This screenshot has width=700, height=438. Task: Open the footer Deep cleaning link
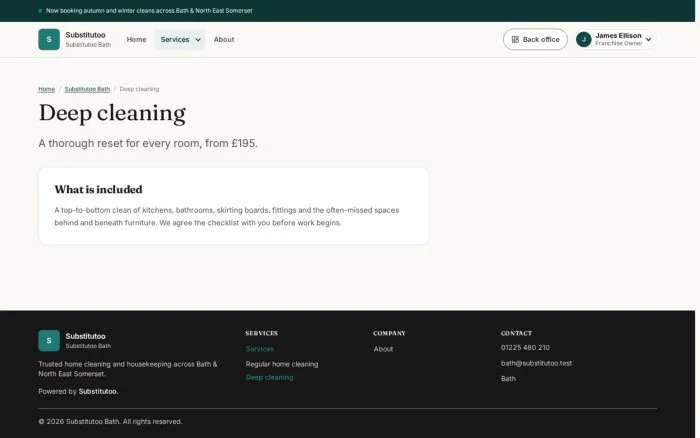pyautogui.click(x=269, y=377)
